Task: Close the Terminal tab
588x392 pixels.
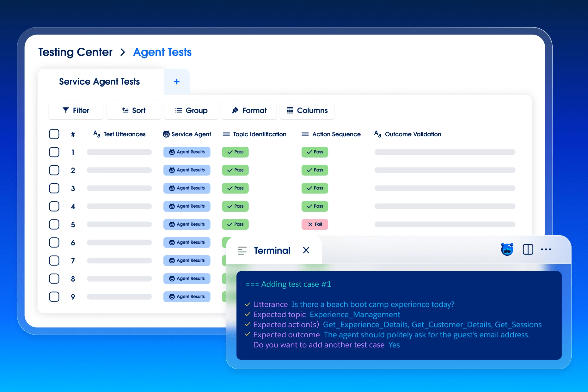Action: (x=306, y=250)
